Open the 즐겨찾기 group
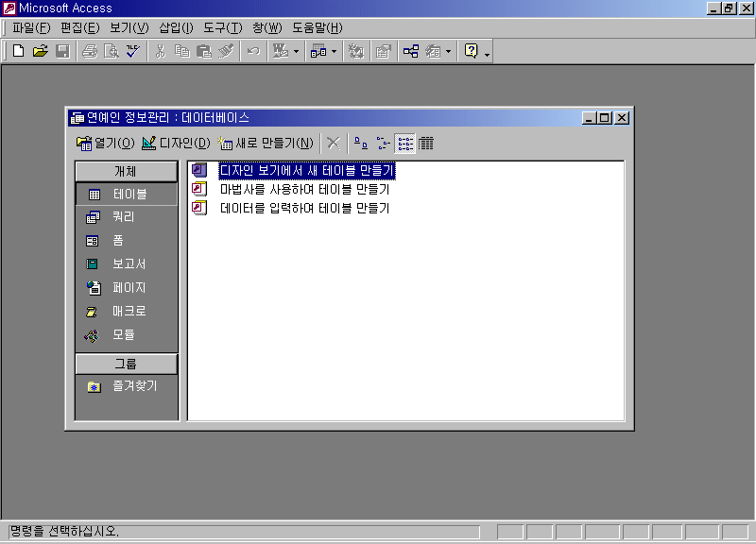Screen dimensions: 756x544 click(x=127, y=386)
